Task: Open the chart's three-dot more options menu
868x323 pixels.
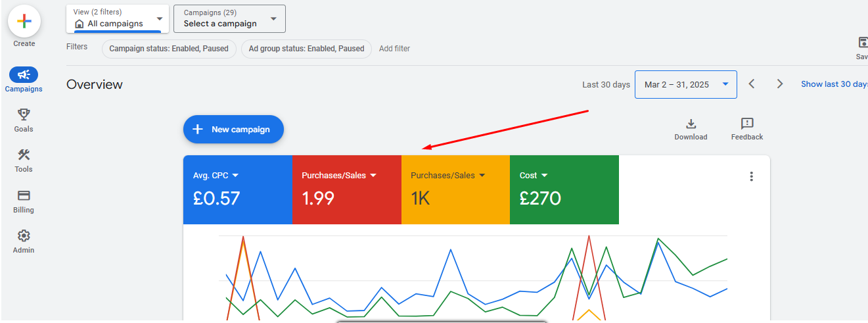Action: point(752,176)
